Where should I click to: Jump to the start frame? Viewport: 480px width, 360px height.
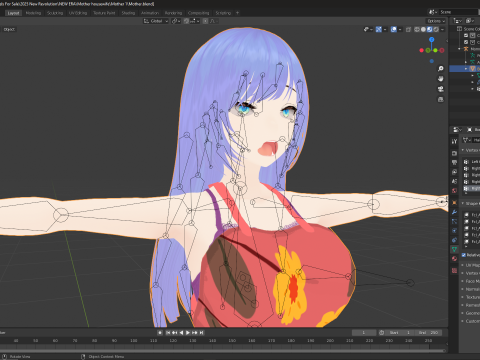tap(168, 333)
